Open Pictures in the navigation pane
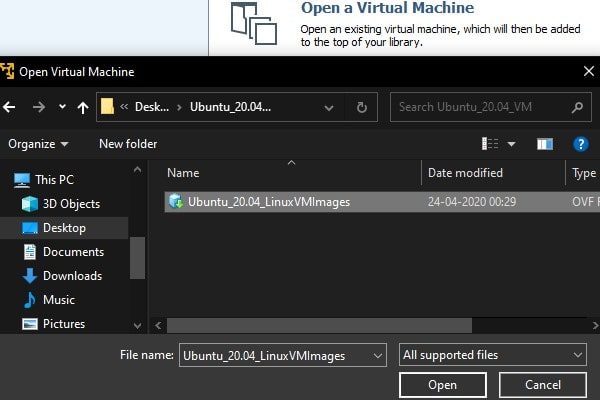 [x=64, y=323]
